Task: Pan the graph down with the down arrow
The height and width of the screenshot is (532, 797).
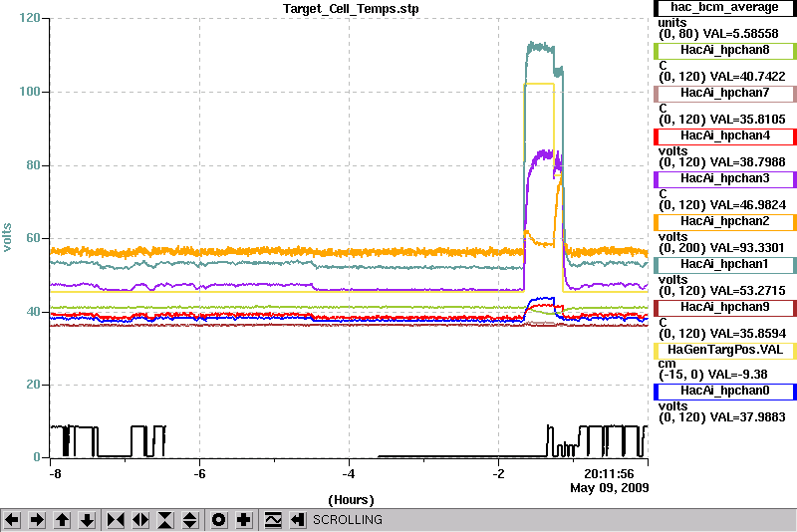Action: [87, 520]
